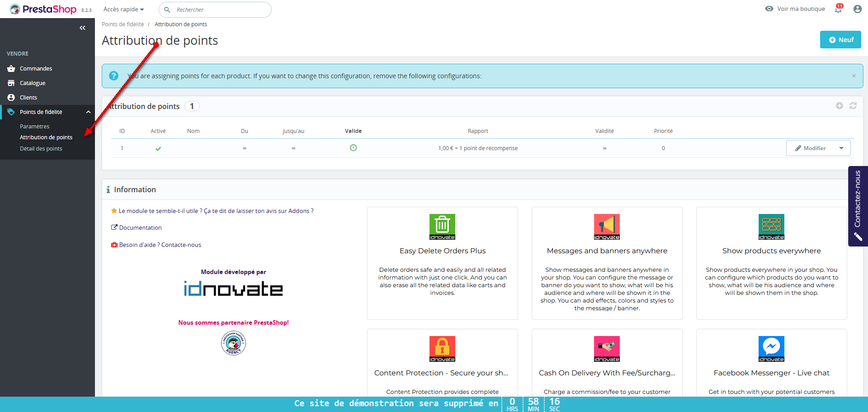Collapse the sidebar with double-chevron icon
This screenshot has width=868, height=412.
pos(82,28)
